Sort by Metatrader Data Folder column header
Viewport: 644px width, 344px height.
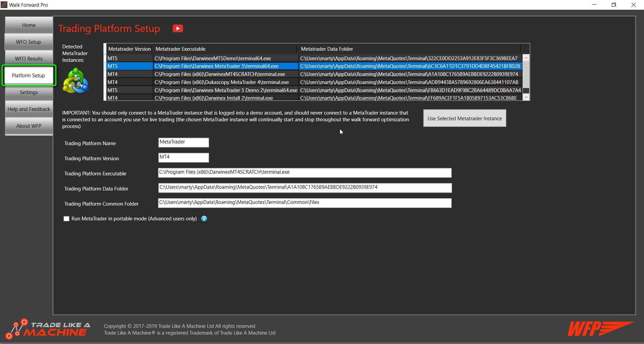click(409, 49)
